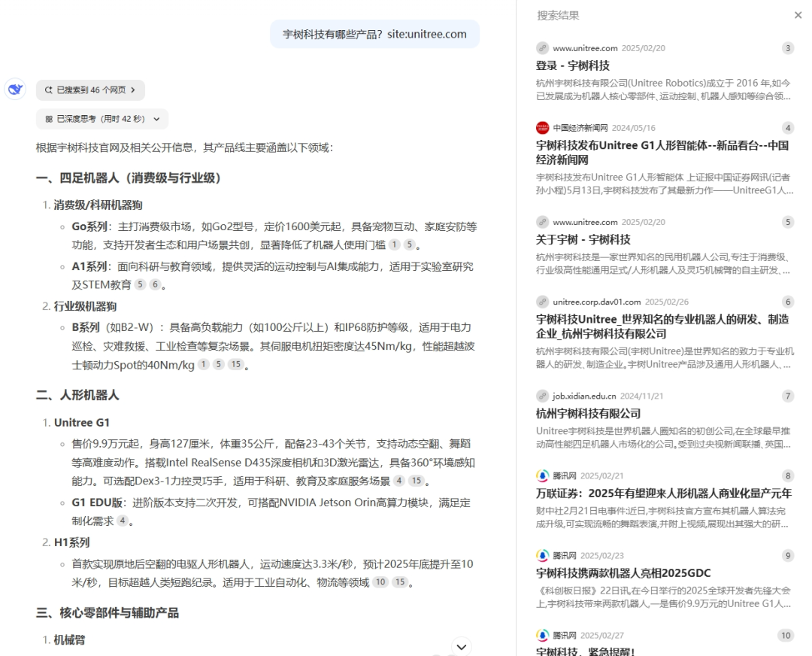
Task: Click the DeepSeek whale avatar icon
Action: [x=17, y=89]
